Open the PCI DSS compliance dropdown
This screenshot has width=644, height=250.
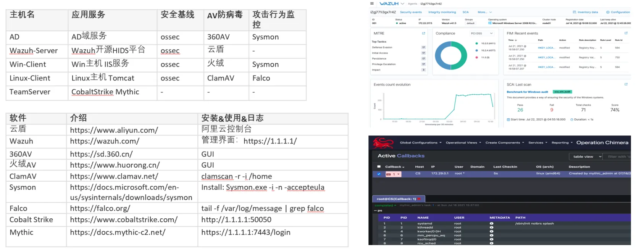[x=482, y=34]
